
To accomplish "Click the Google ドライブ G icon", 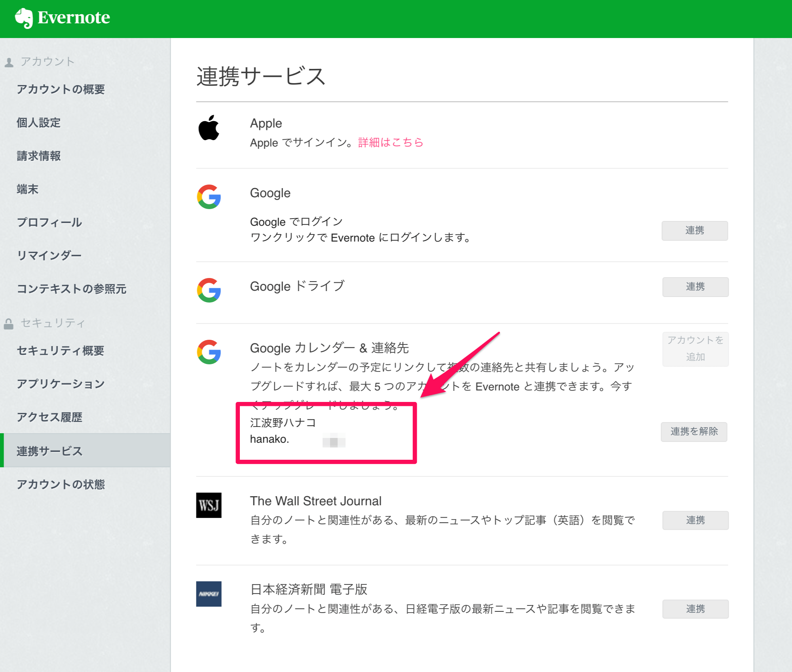I will click(x=209, y=290).
